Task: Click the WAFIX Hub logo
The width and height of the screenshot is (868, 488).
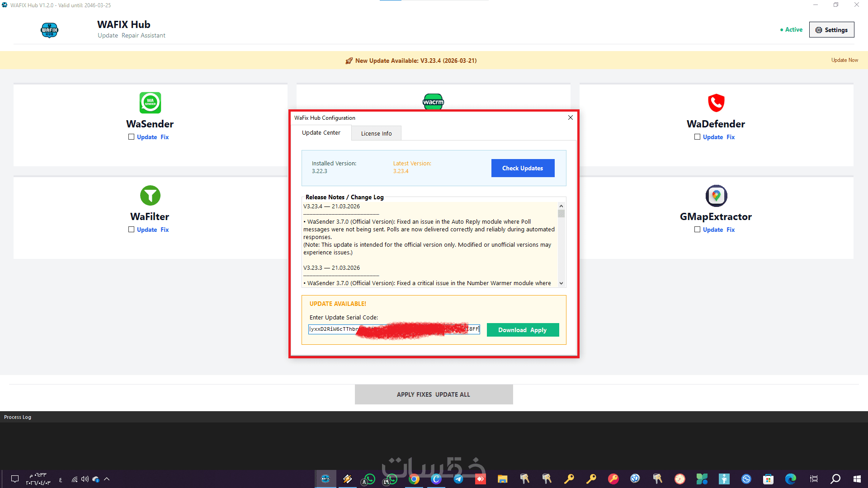Action: coord(49,30)
